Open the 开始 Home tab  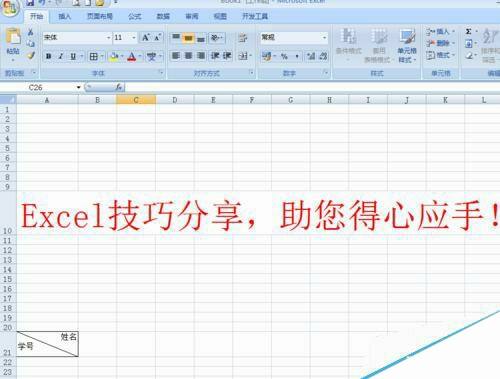[x=37, y=16]
